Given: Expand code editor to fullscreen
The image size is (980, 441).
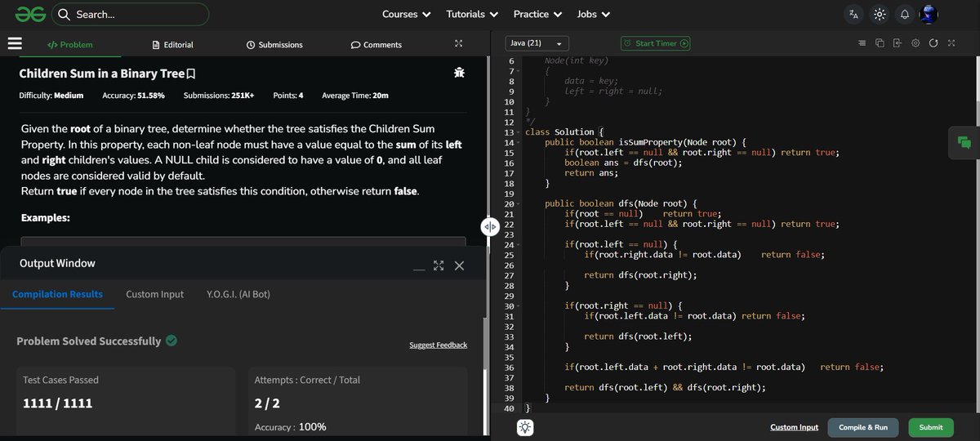Looking at the screenshot, I should pyautogui.click(x=951, y=43).
